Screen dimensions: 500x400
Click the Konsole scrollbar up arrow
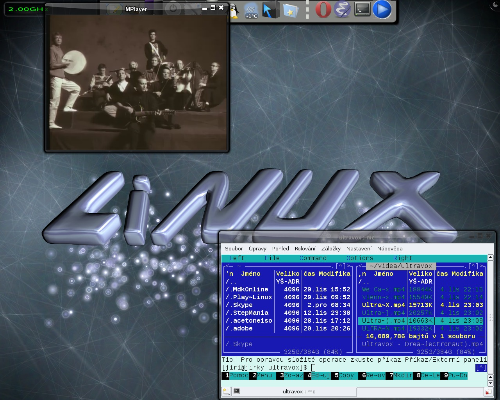pyautogui.click(x=490, y=257)
